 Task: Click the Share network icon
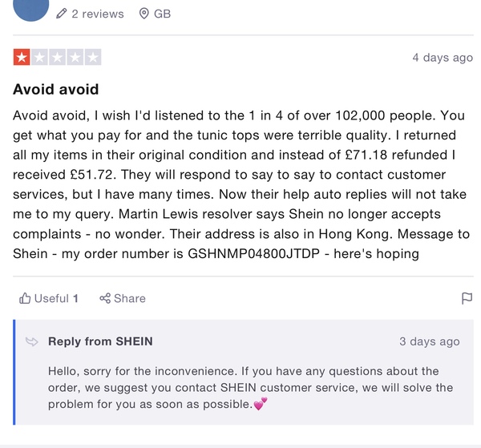[105, 298]
